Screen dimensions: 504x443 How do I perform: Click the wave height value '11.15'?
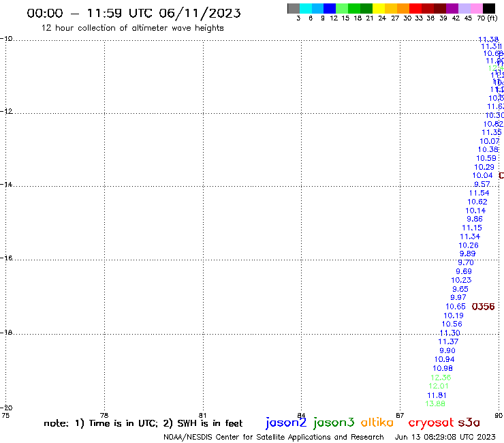472,228
